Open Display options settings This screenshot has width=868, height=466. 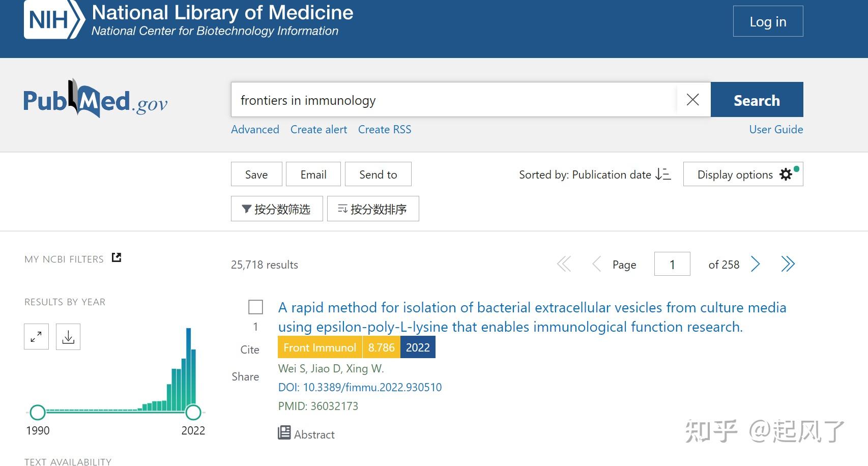(743, 174)
